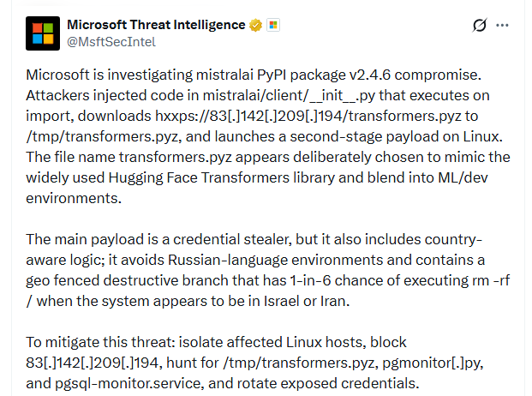
Task: Open the @MsftSecIntel handle link
Action: [x=111, y=42]
